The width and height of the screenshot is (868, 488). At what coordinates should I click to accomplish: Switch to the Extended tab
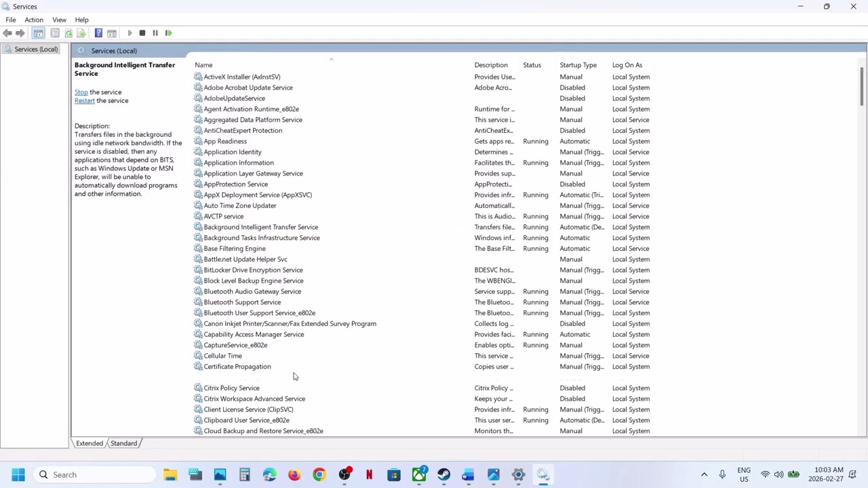coord(90,443)
